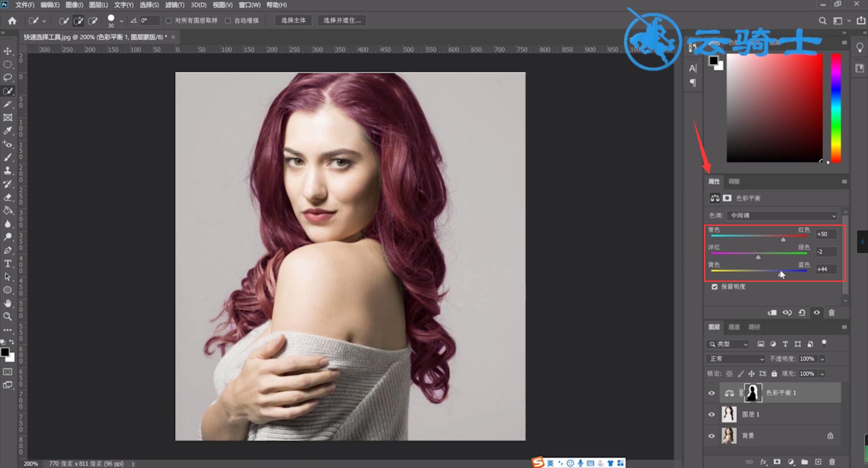This screenshot has height=468, width=868.
Task: Click the 青色-红色 slider handle
Action: click(783, 239)
